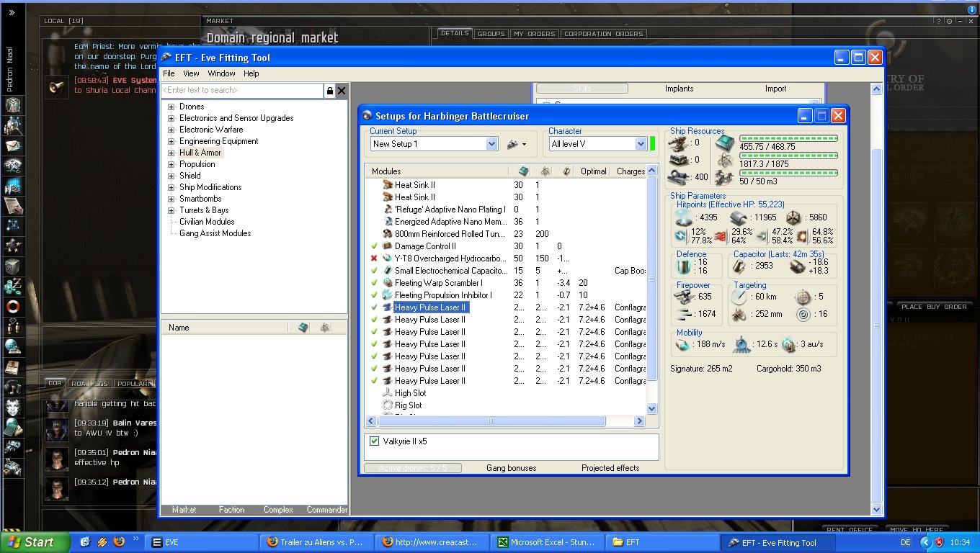The image size is (980, 553).
Task: Toggle the highlighted Heavy Pulse Laser II activation
Action: pos(374,307)
